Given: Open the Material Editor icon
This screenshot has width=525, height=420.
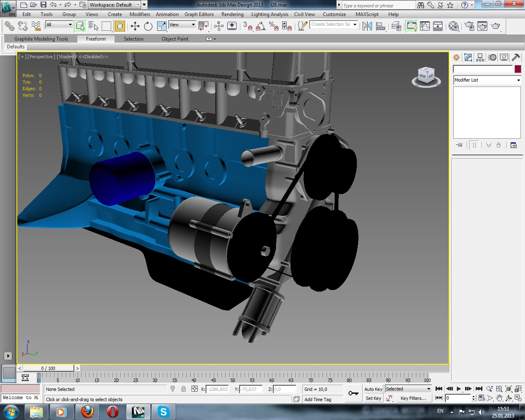Looking at the screenshot, I should (x=454, y=26).
